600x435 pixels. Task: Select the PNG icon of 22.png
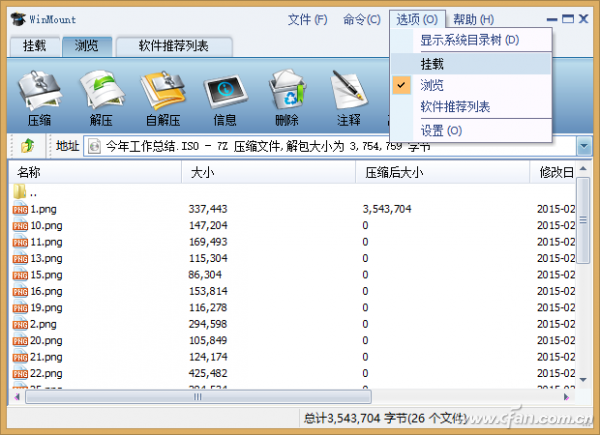tap(20, 373)
